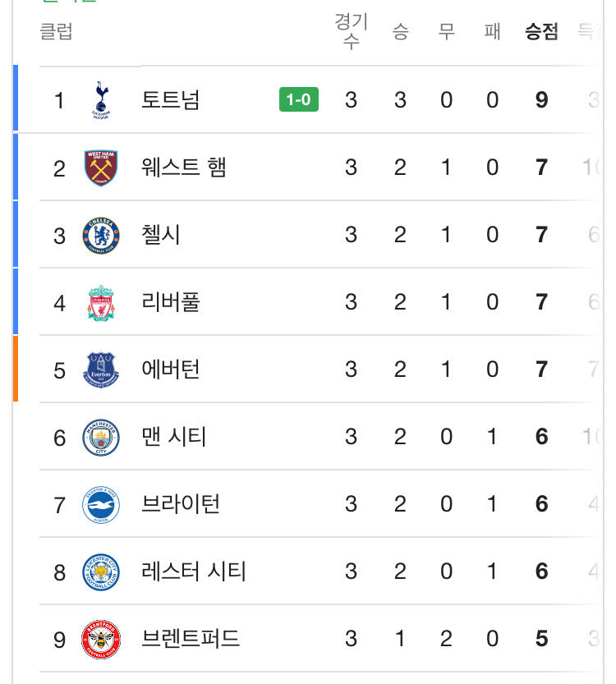616x684 pixels.
Task: Click the 맨 시티 team name
Action: pos(174,437)
